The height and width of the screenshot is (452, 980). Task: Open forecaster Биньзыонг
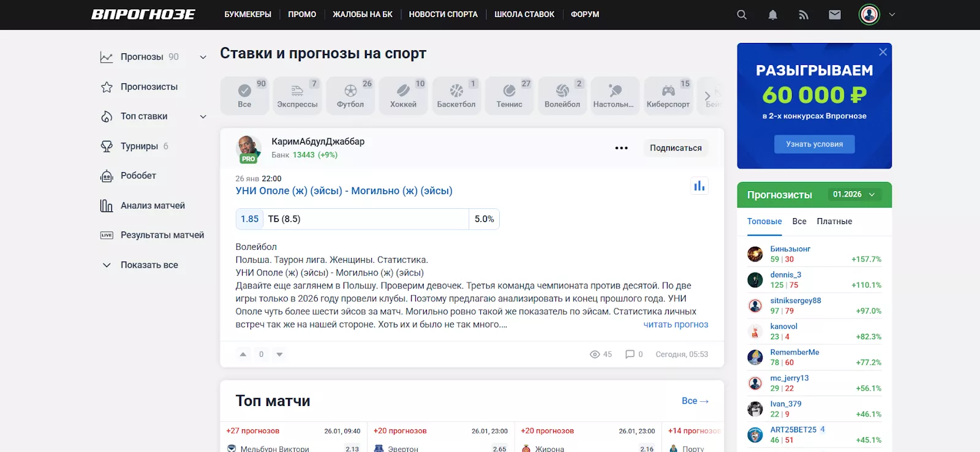coord(790,249)
